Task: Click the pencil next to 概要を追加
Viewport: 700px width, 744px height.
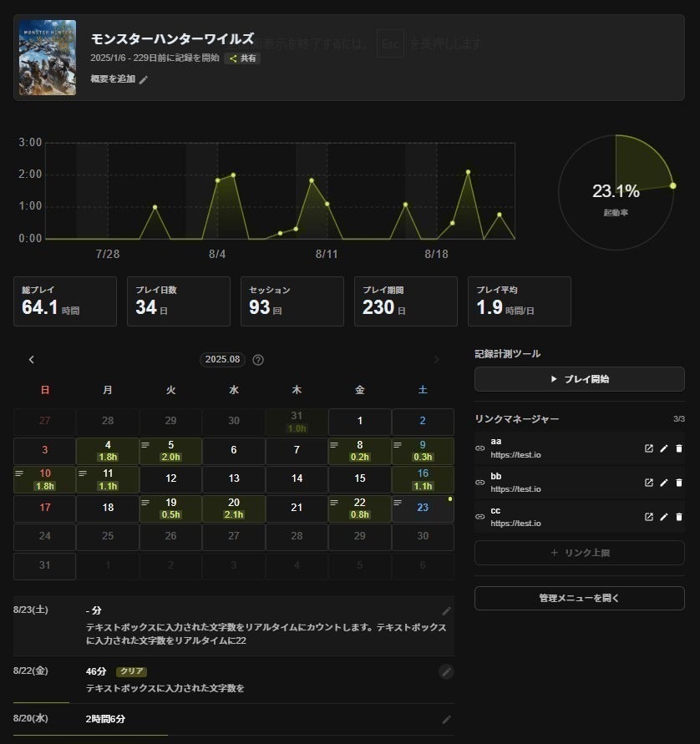Action: pos(144,80)
